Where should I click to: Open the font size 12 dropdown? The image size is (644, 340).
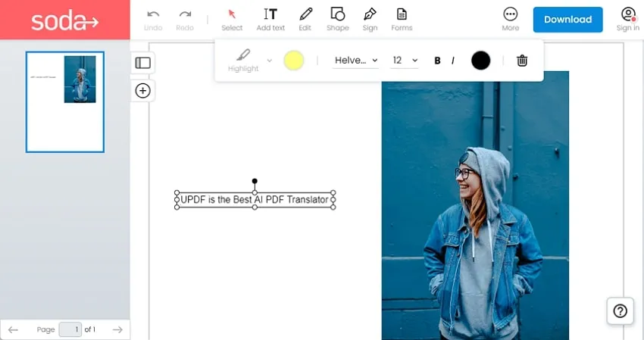pos(405,61)
